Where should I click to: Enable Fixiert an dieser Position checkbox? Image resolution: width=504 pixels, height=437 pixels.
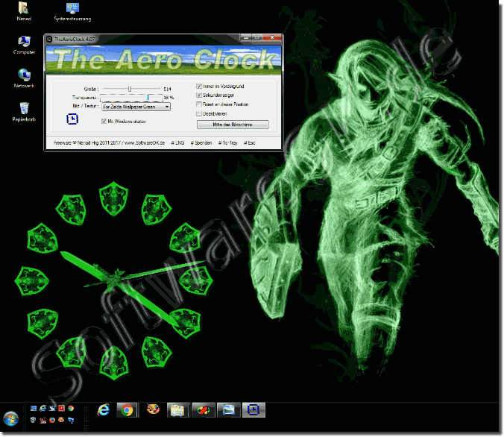[x=199, y=104]
